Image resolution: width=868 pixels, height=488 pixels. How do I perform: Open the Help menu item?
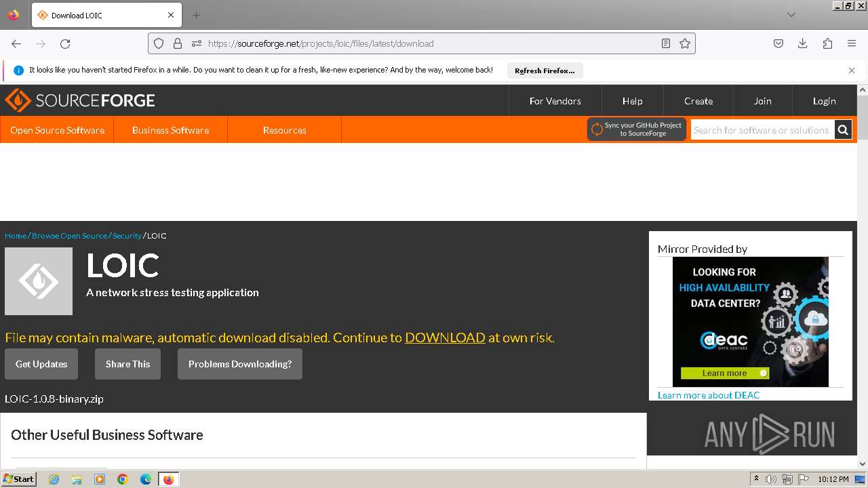(x=633, y=101)
